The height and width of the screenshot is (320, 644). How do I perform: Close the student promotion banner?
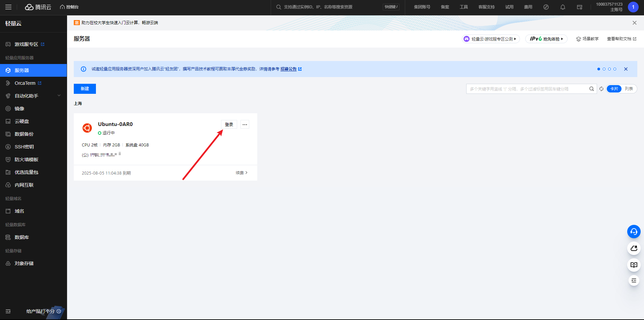pos(634,23)
